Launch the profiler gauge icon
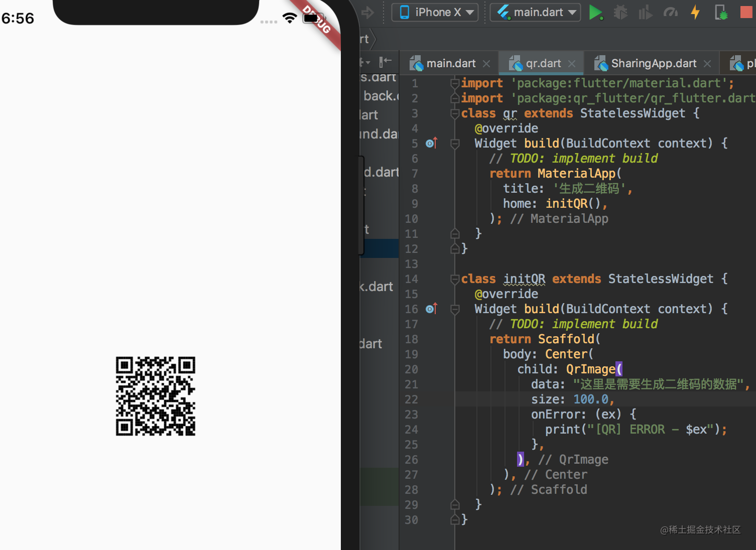This screenshot has height=550, width=756. 671,12
